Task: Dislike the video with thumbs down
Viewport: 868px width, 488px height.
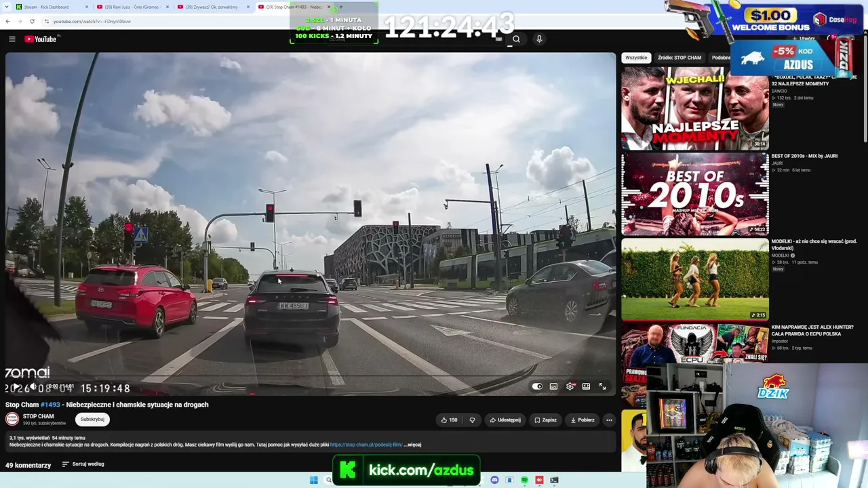Action: tap(473, 420)
